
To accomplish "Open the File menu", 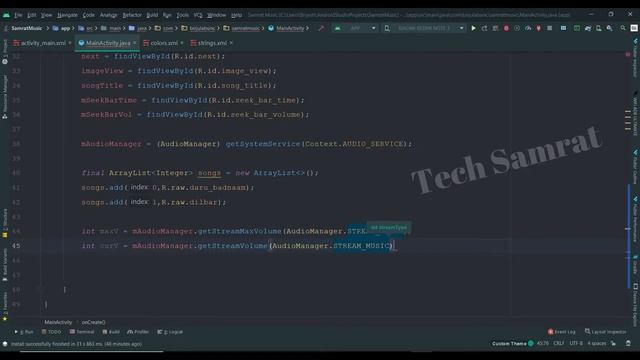I will tap(18, 15).
